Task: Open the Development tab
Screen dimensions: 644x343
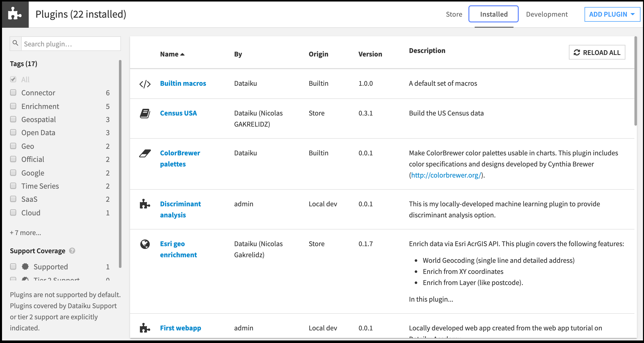Action: [x=547, y=14]
